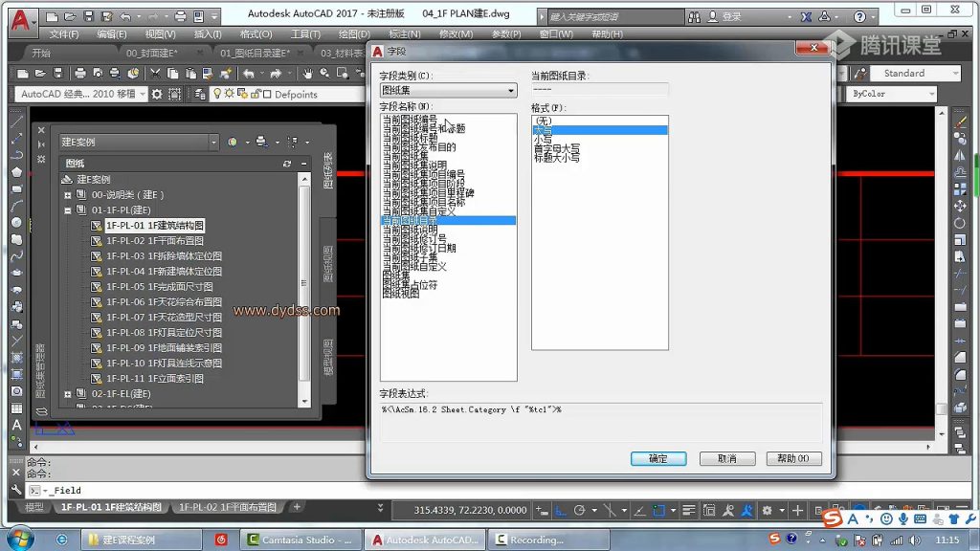Open the ByColor dropdown
This screenshot has width=980, height=551.
[x=891, y=94]
